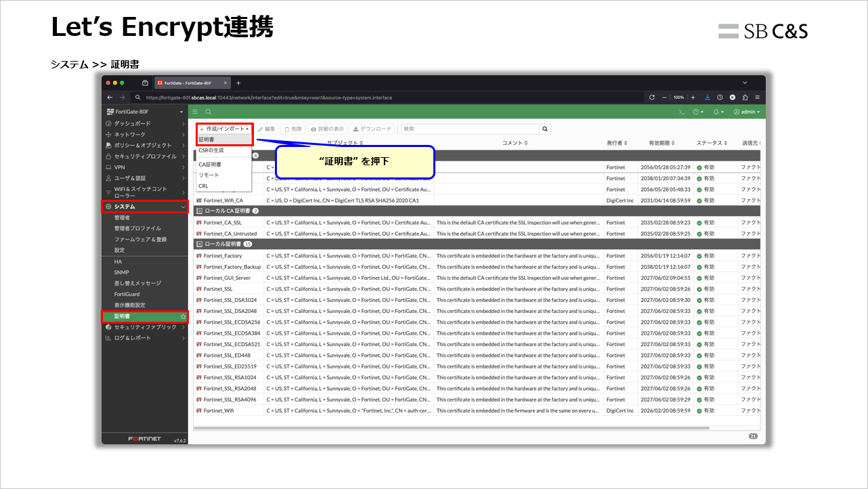This screenshot has width=868, height=489.
Task: Expand ネットワーク in the sidebar
Action: [x=145, y=134]
